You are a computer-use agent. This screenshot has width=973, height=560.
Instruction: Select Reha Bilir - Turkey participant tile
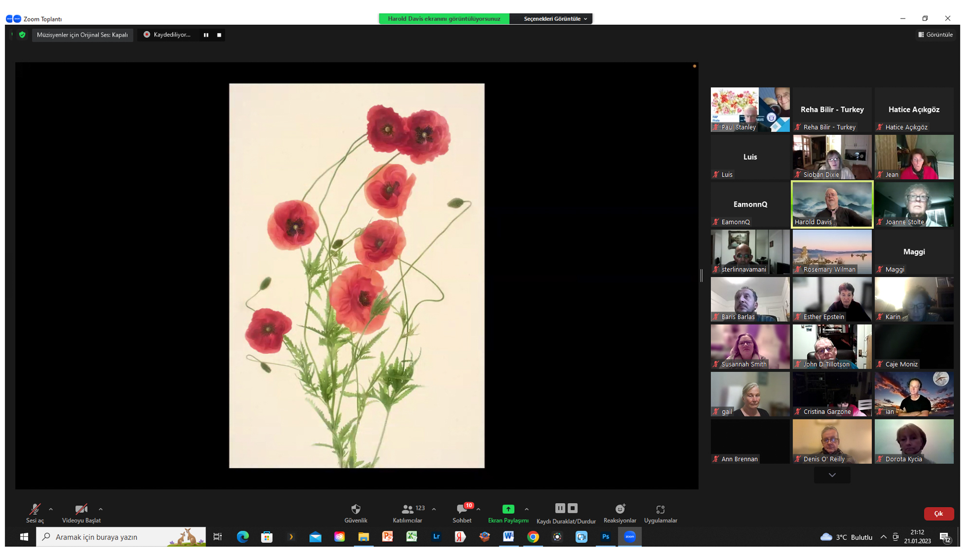tap(832, 109)
